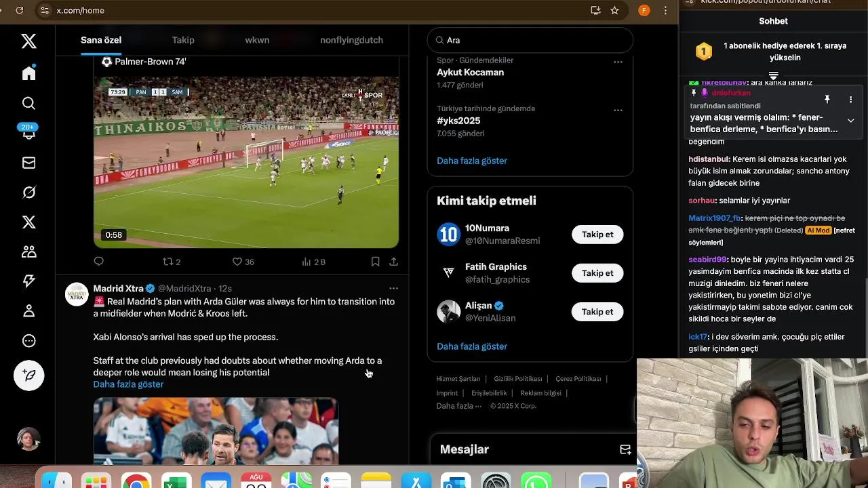The width and height of the screenshot is (868, 488).
Task: Open more options on Madrid Xtra post
Action: (x=393, y=289)
